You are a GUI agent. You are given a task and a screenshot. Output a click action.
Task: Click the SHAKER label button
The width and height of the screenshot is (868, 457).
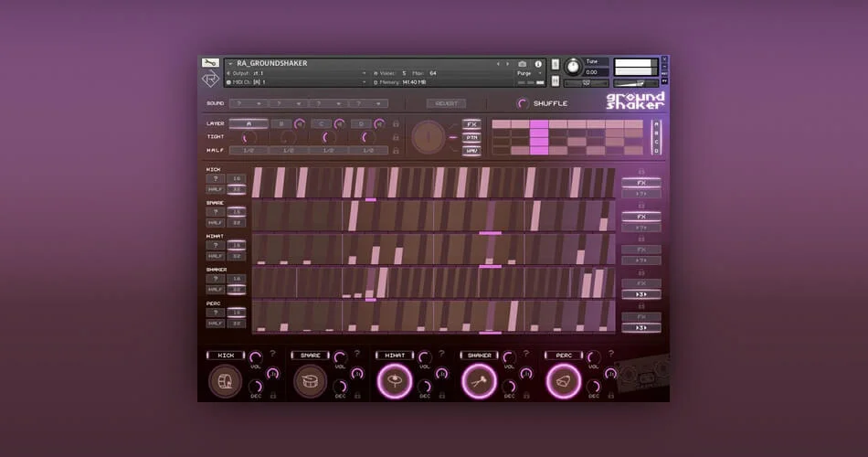480,355
